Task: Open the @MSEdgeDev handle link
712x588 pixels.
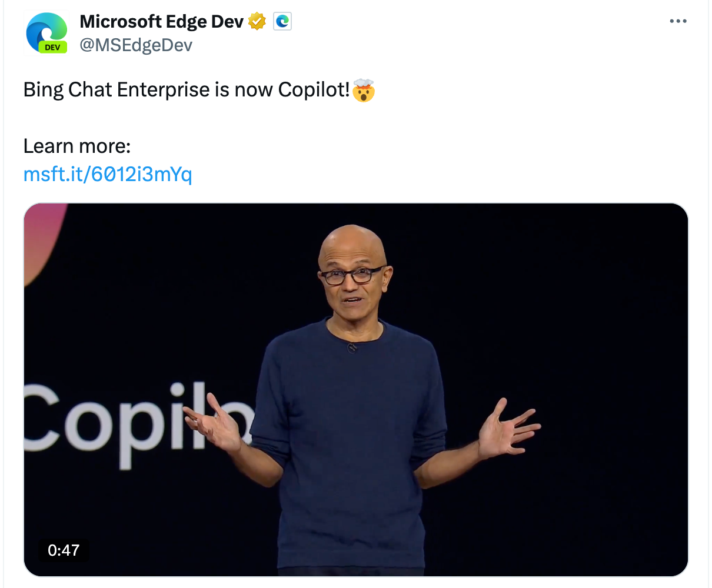Action: click(x=136, y=45)
